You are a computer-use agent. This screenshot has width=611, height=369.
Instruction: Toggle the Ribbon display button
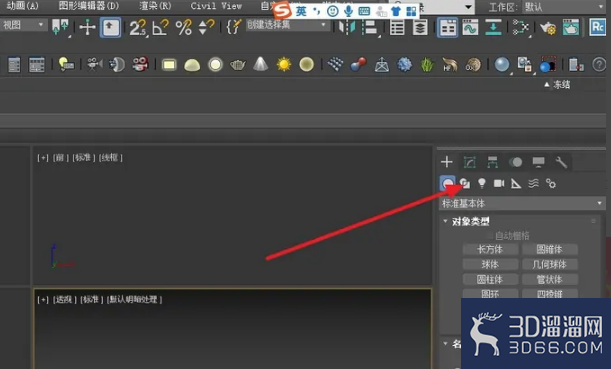click(x=447, y=28)
